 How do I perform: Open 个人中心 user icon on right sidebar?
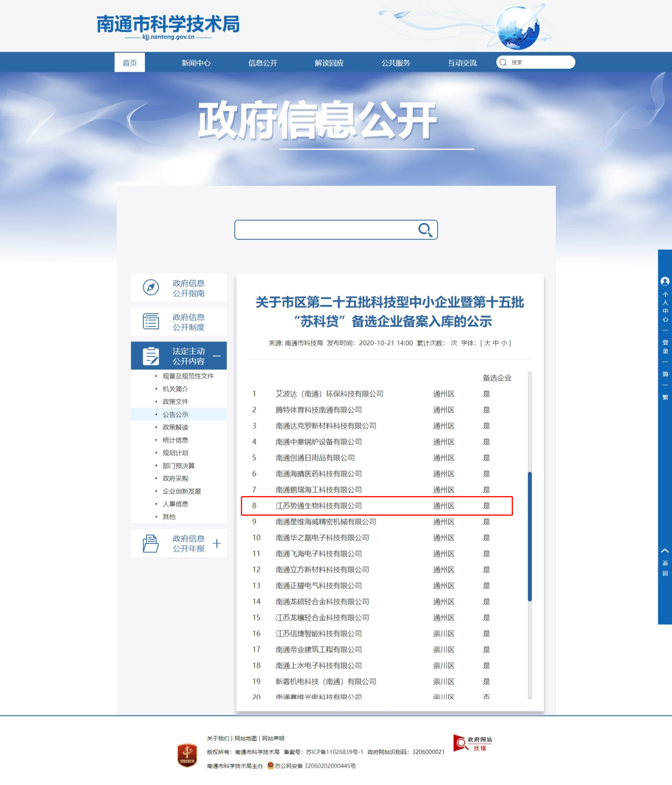click(665, 282)
